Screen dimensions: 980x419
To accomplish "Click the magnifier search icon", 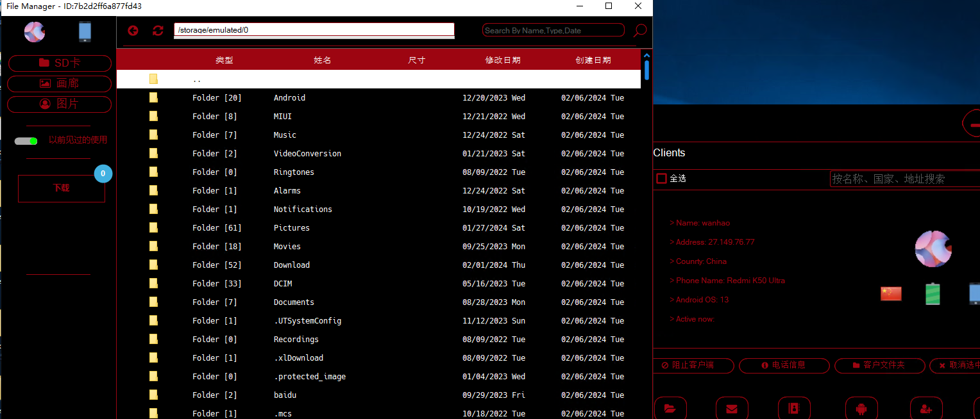I will 639,31.
